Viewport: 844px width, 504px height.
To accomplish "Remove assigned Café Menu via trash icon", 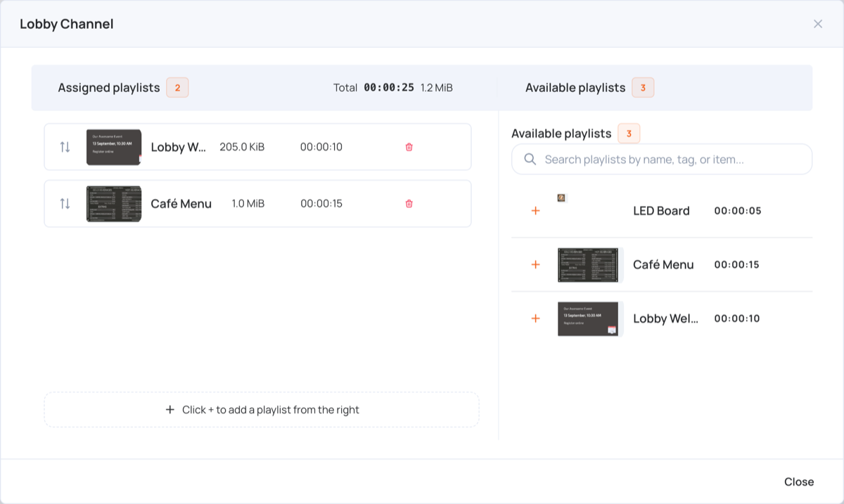I will [409, 203].
